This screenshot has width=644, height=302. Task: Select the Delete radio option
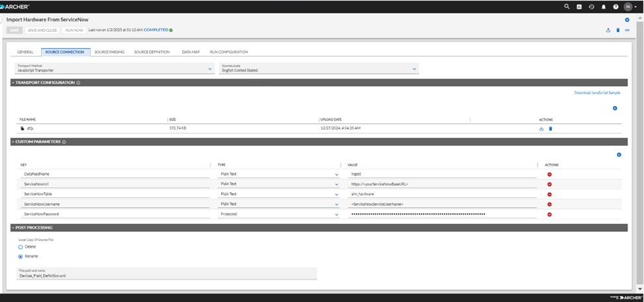pos(21,247)
